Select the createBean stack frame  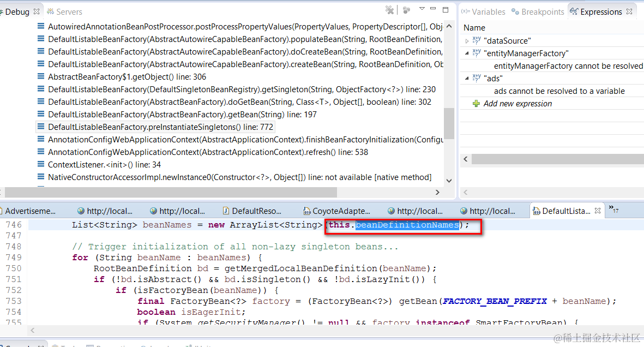click(245, 64)
